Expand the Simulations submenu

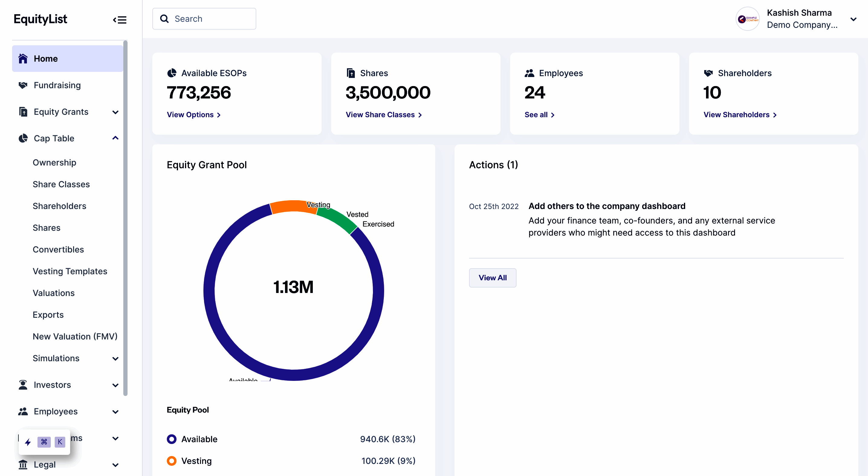coord(115,358)
